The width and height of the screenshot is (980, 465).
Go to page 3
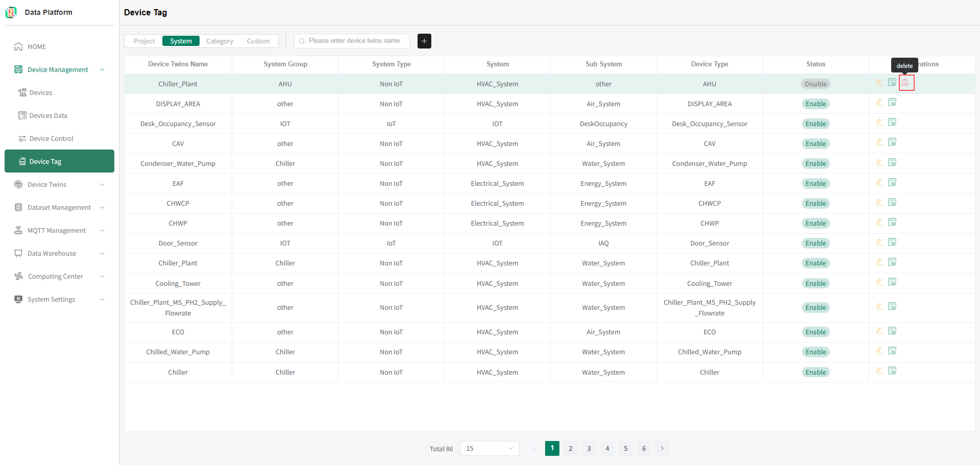(x=589, y=448)
